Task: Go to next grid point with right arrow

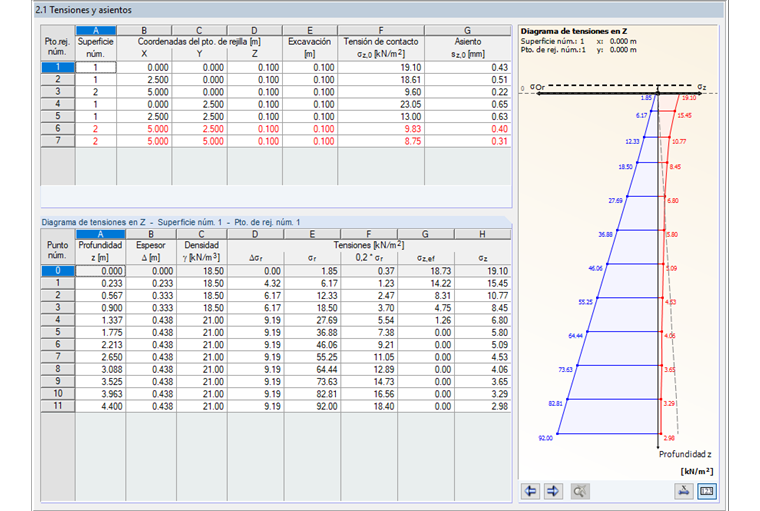Action: [553, 491]
